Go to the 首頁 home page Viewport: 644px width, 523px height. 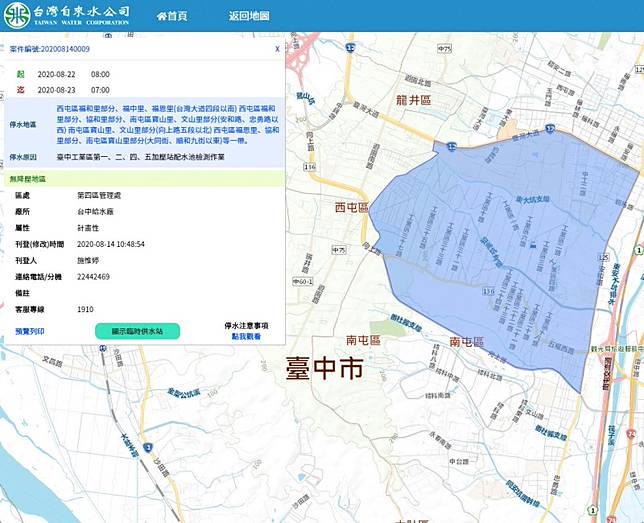pyautogui.click(x=173, y=16)
